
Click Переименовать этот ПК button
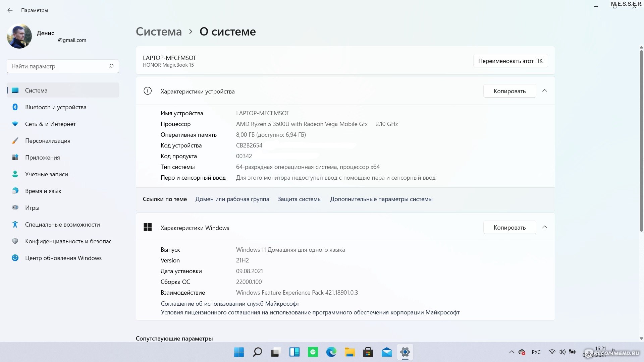511,61
